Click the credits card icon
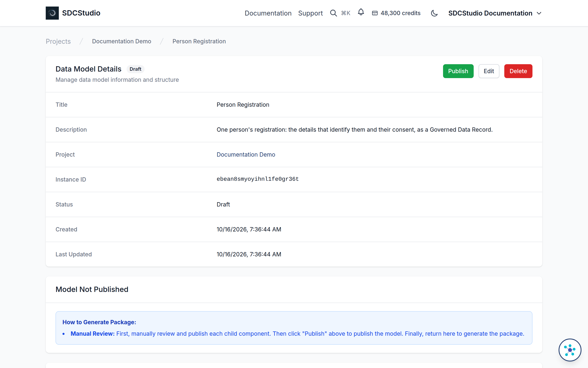Screen dimensions: 588x368 [x=375, y=13]
